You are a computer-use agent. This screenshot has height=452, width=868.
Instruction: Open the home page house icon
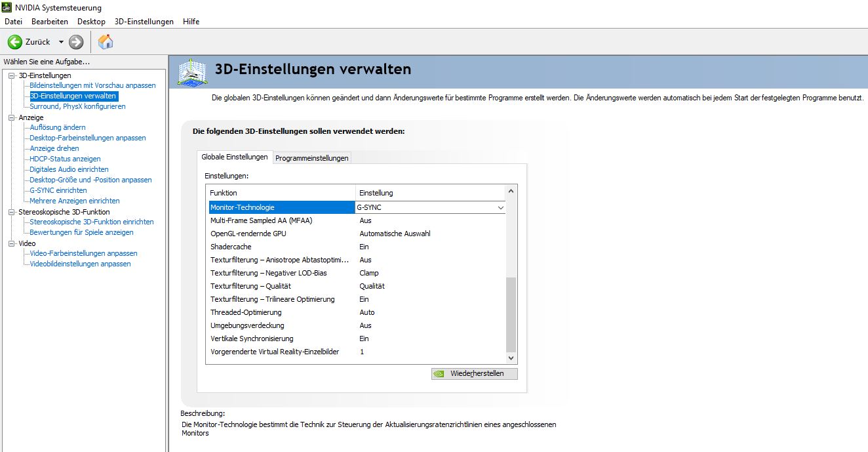(106, 42)
